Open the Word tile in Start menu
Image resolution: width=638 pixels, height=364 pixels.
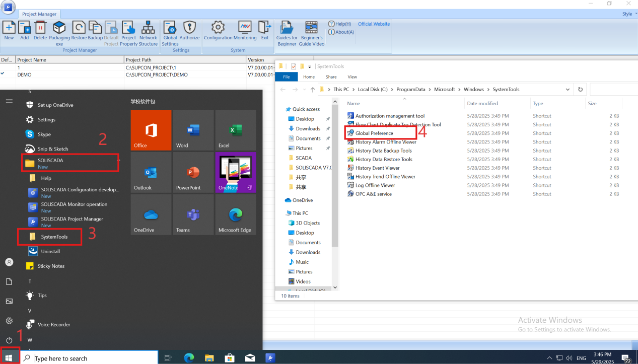(x=193, y=130)
